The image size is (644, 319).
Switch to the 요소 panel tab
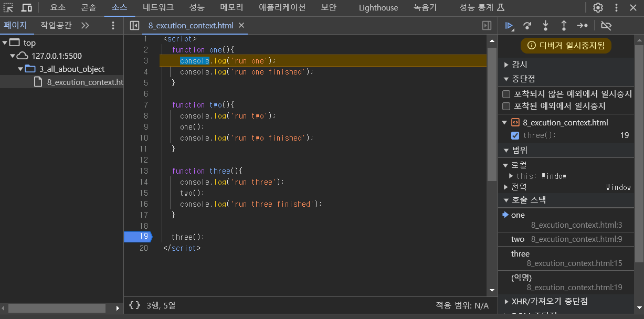tap(58, 8)
